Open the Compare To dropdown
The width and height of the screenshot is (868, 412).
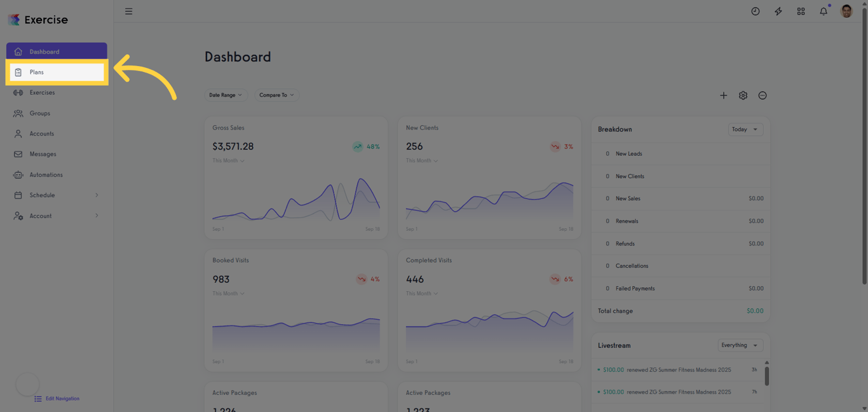coord(276,95)
